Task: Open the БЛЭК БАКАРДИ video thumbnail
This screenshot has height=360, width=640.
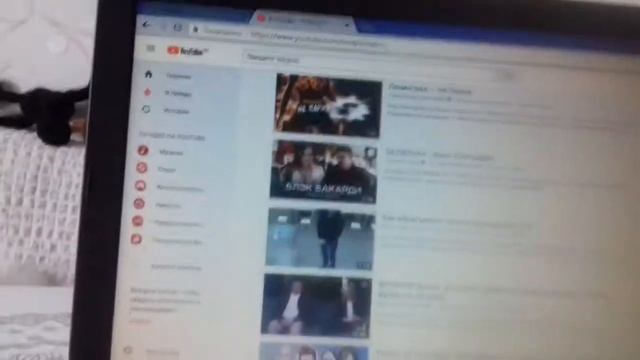Action: coord(324,171)
